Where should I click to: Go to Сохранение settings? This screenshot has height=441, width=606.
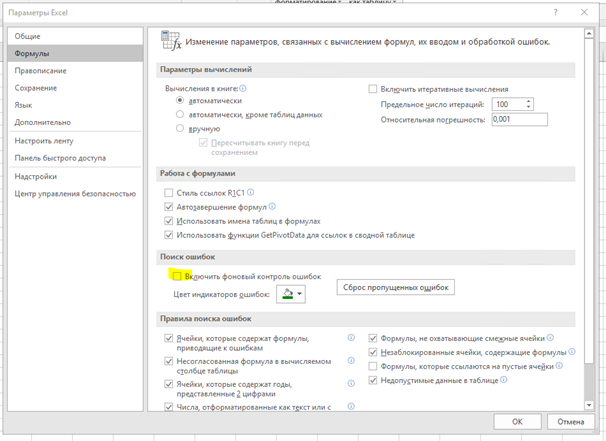tap(75, 88)
